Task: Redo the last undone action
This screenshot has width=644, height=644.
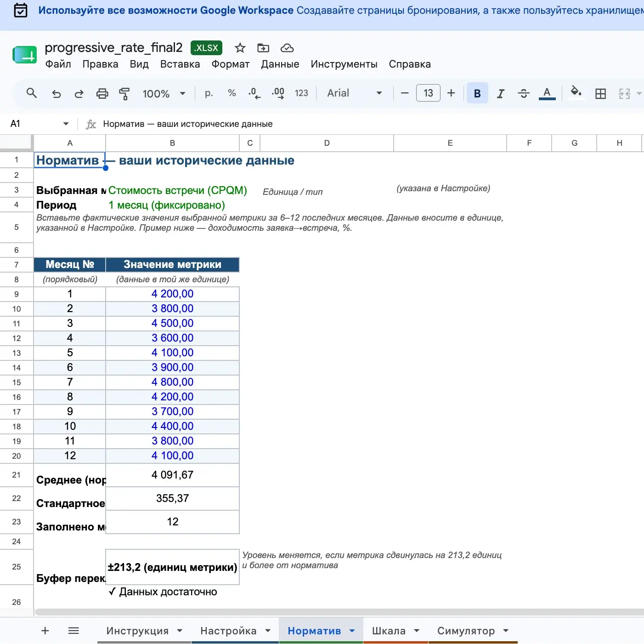Action: point(79,94)
